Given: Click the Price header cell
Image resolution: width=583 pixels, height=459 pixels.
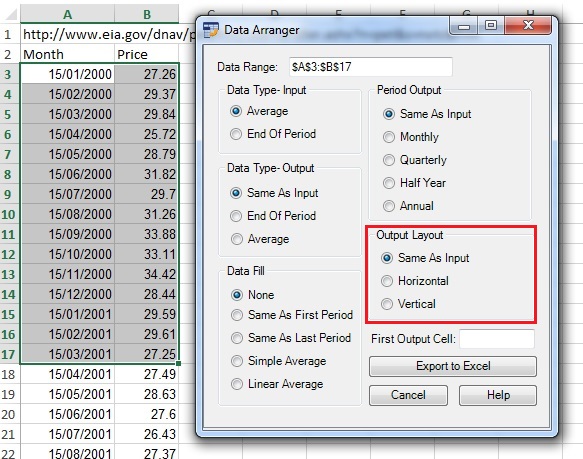Looking at the screenshot, I should (147, 54).
